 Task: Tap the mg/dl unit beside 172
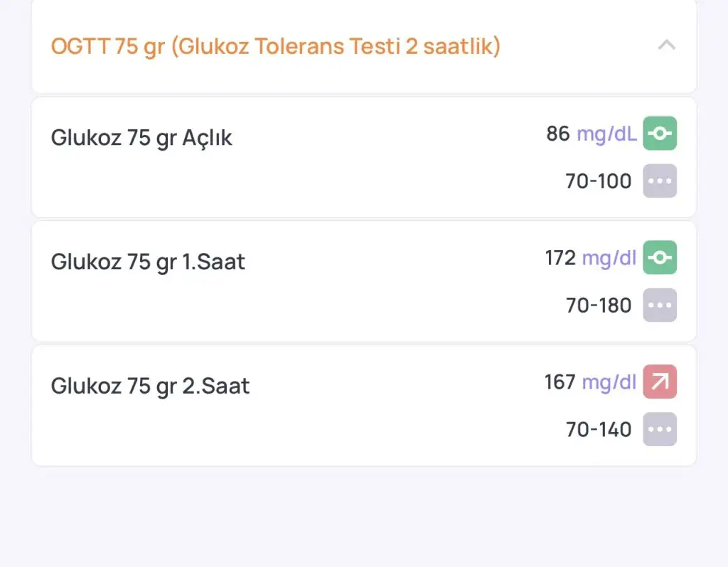coord(609,257)
